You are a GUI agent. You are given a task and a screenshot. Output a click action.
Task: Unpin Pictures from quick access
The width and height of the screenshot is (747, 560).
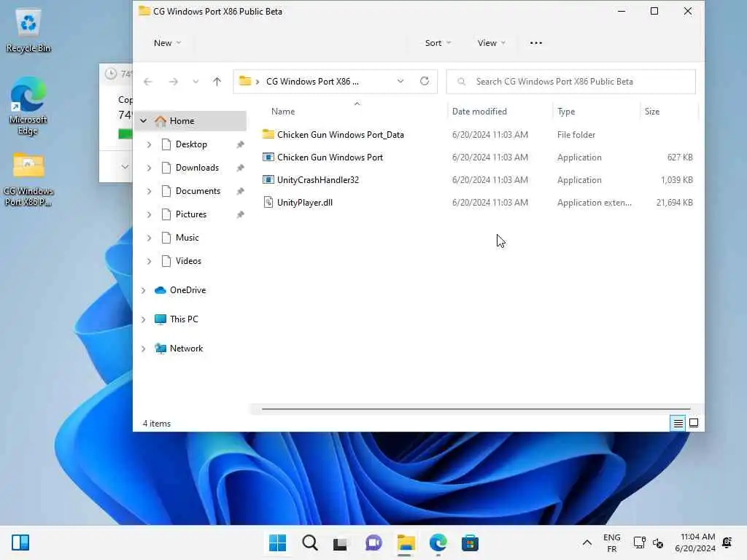240,214
